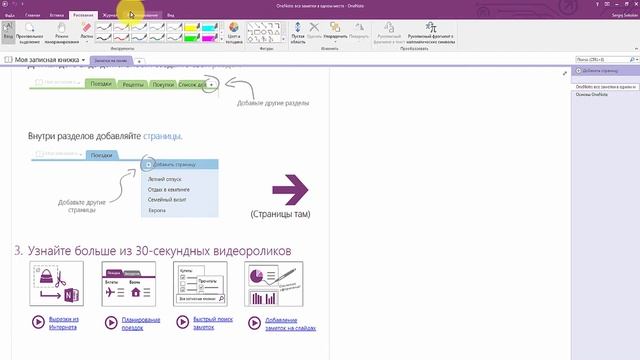Click the blue страницы link text
Screen dimensions: 640x360
[x=162, y=136]
